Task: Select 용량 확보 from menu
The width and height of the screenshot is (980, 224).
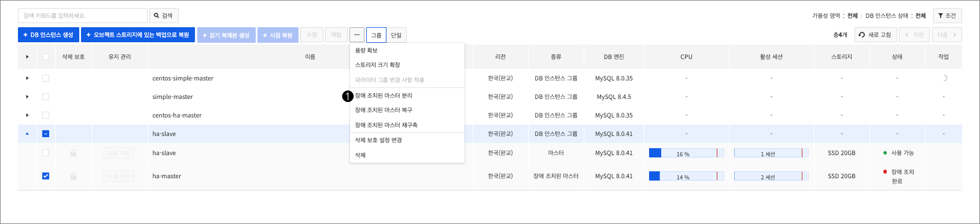Action: (407, 50)
